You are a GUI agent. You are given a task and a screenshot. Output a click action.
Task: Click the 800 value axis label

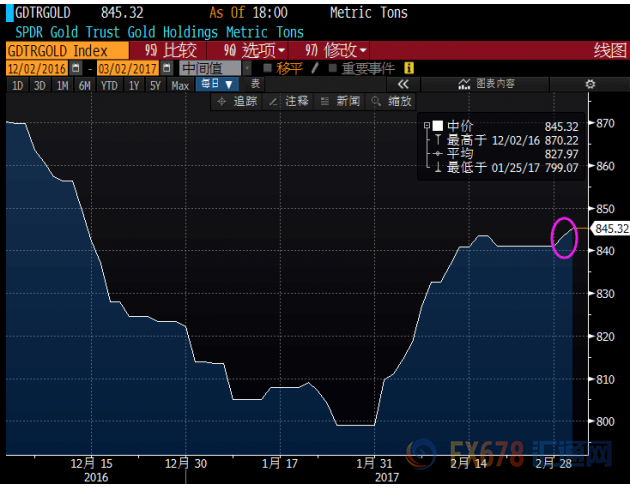click(x=605, y=421)
